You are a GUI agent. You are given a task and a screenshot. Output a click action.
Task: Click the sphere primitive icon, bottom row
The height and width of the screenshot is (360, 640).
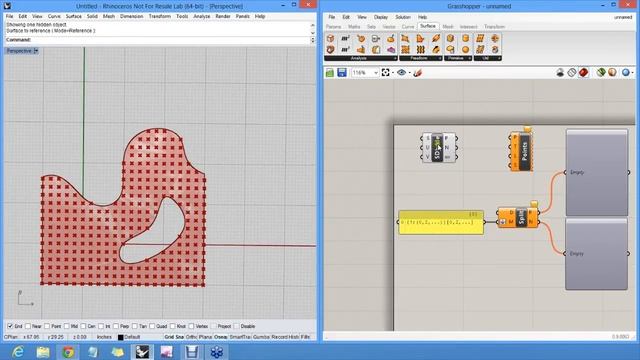[x=465, y=49]
